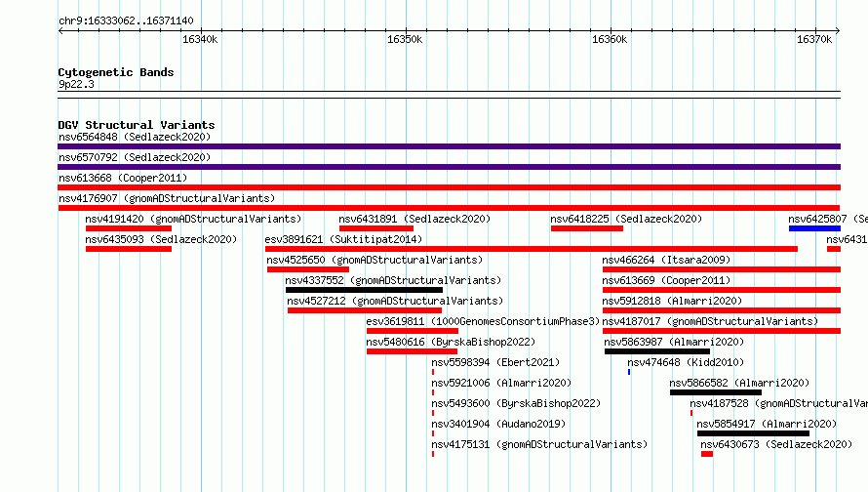Open esv3891621 (Suktitipat2014) label
The image size is (868, 492).
(x=343, y=239)
